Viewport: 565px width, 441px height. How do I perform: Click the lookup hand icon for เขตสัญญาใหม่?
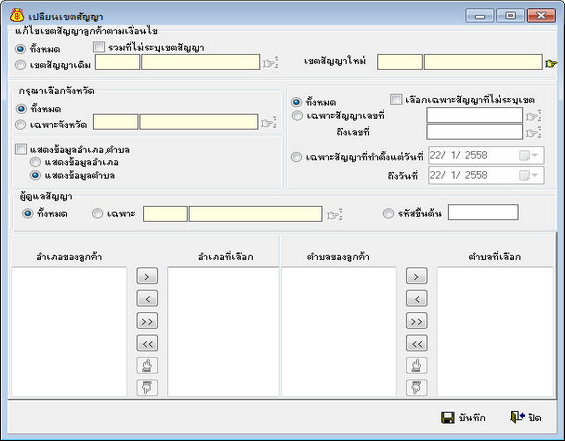(551, 63)
